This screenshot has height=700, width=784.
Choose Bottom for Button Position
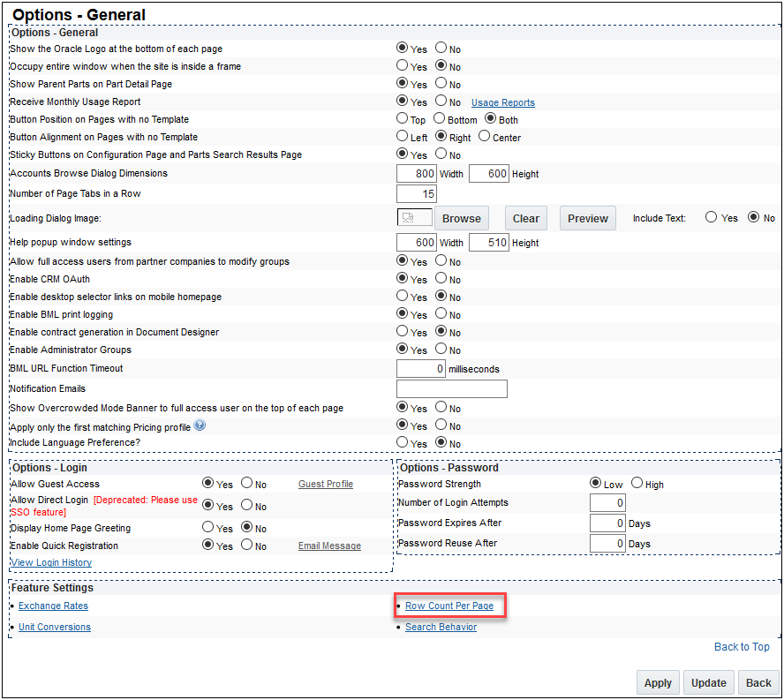[x=439, y=118]
